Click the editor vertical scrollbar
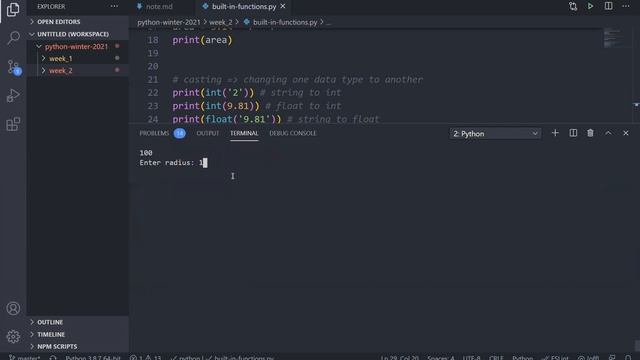This screenshot has height=360, width=640. click(636, 76)
